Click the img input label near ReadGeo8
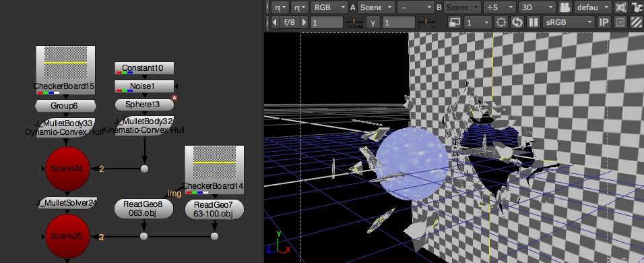Image resolution: width=644 pixels, height=263 pixels. click(x=174, y=194)
